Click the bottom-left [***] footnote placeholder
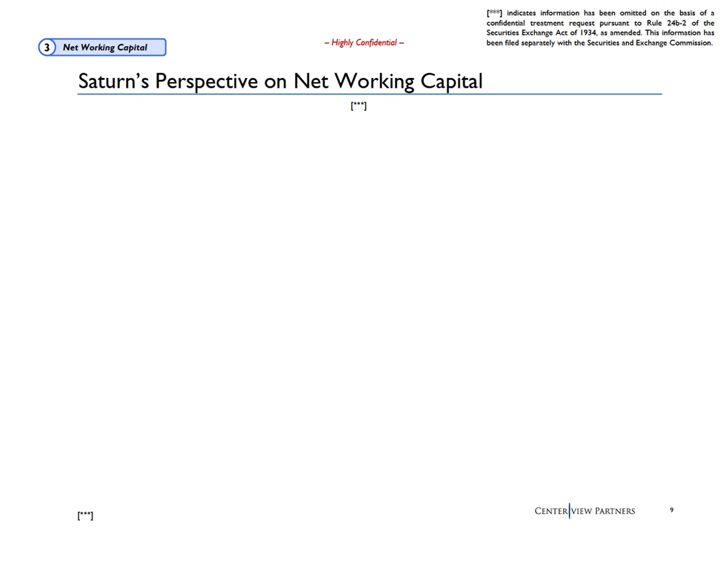 [x=85, y=515]
